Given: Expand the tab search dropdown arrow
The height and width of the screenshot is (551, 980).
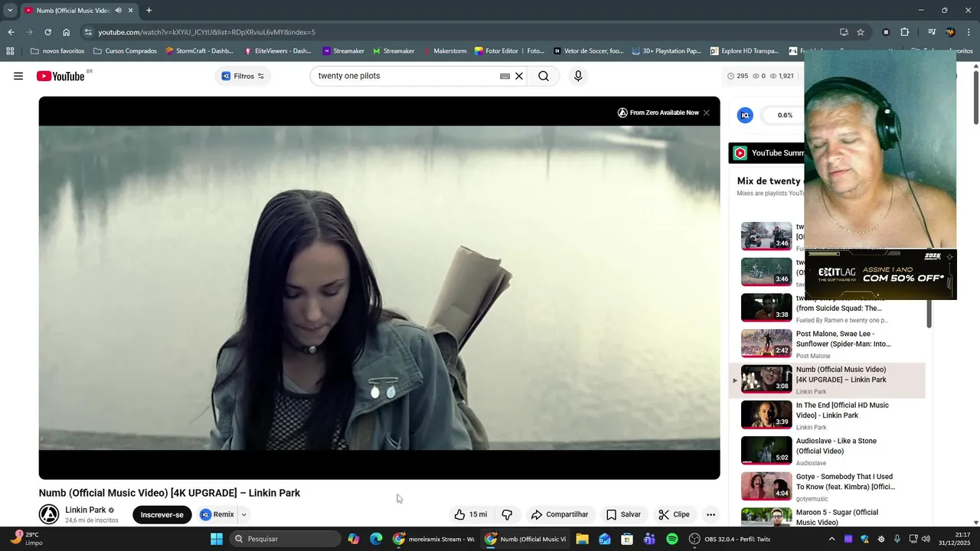Looking at the screenshot, I should tap(10, 11).
